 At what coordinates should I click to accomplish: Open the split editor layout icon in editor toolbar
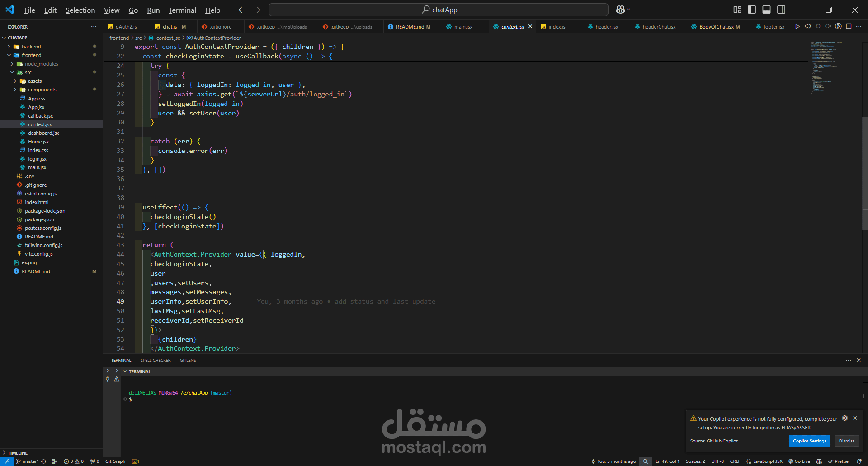point(849,27)
